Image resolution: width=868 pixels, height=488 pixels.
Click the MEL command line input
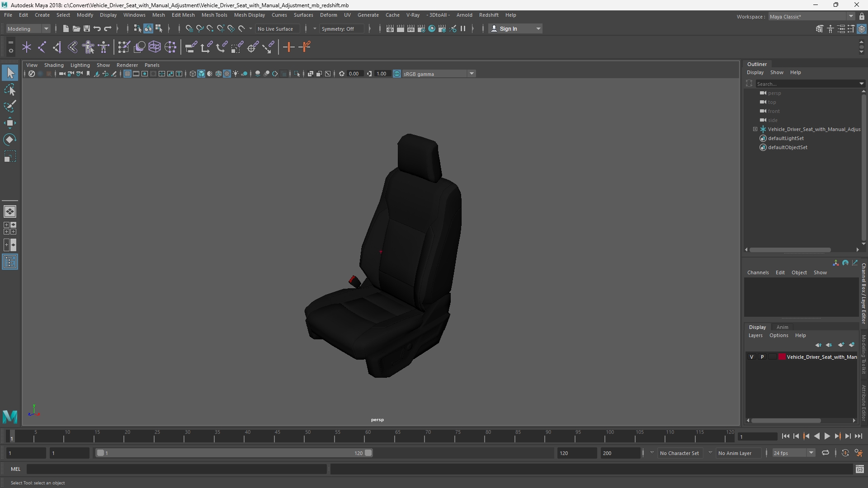pyautogui.click(x=176, y=469)
